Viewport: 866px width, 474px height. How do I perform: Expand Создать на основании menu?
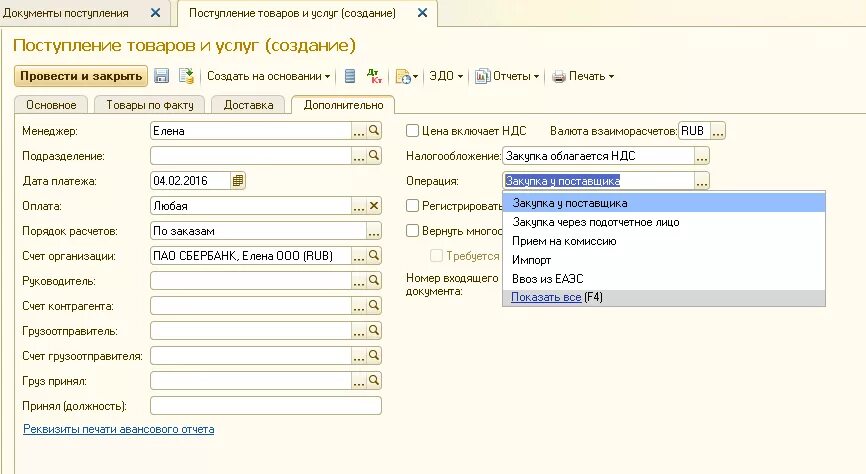268,76
